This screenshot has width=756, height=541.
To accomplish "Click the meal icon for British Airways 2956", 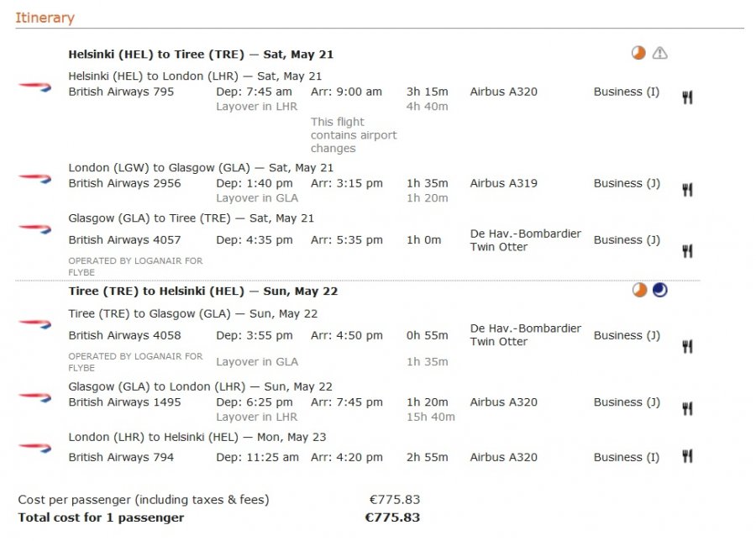I will [687, 190].
